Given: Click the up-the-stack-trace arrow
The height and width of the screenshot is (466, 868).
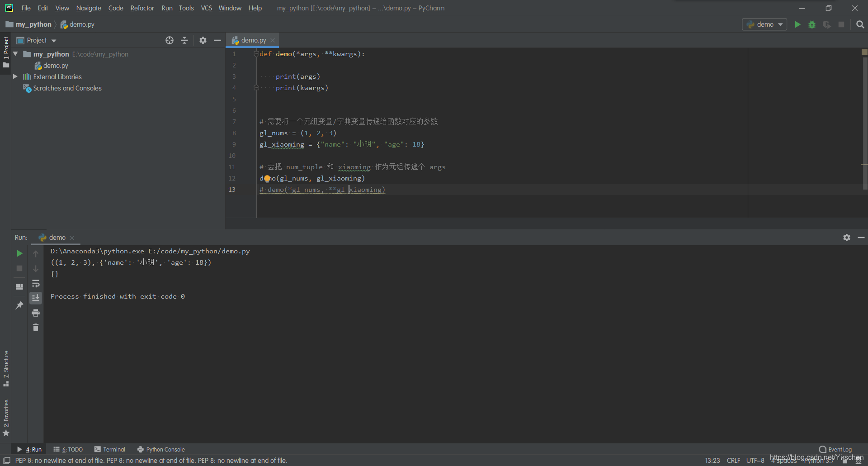Looking at the screenshot, I should click(x=36, y=254).
